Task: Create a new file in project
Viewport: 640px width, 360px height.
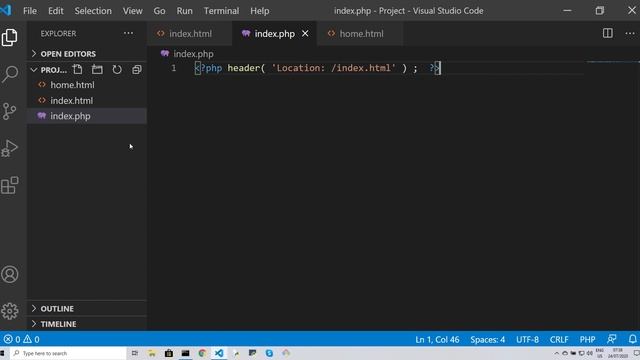Action: tap(78, 70)
